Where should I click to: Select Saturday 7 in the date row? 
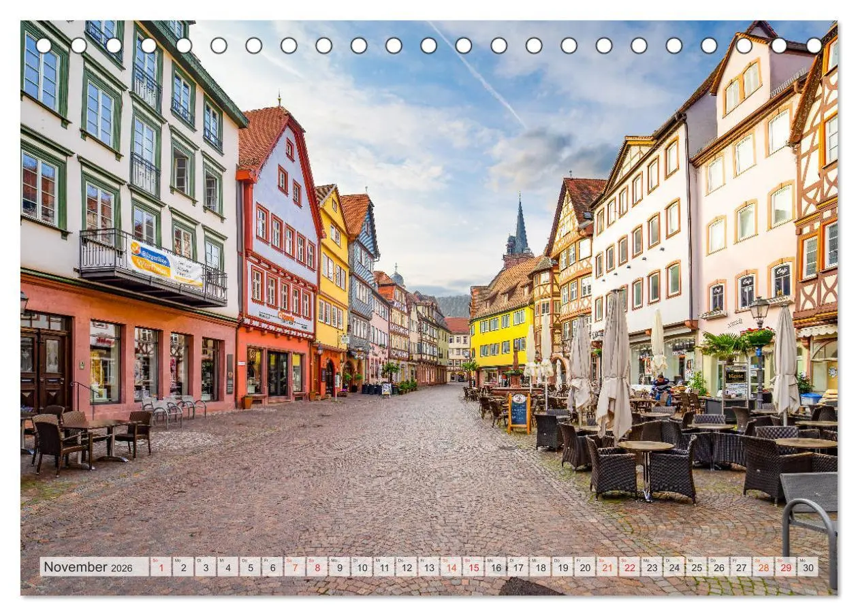click(294, 567)
